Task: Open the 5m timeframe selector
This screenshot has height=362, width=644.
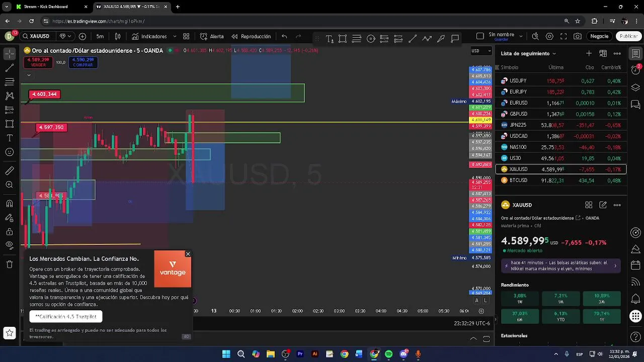Action: (x=100, y=36)
